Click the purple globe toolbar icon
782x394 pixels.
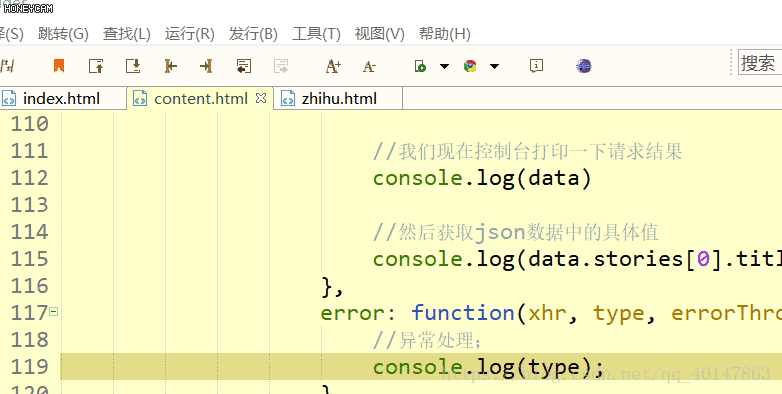coord(584,66)
